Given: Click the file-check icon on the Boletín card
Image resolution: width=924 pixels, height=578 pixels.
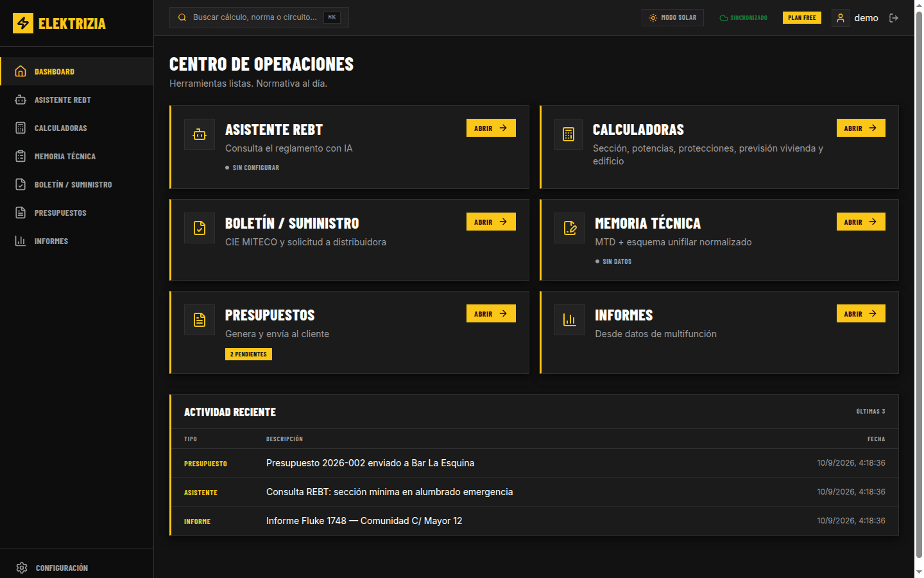Looking at the screenshot, I should pos(200,228).
